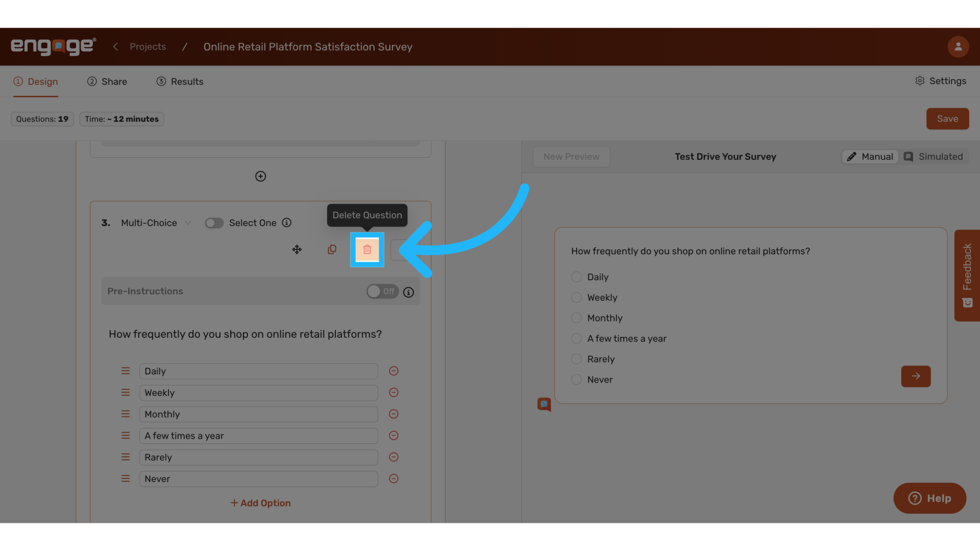The image size is (980, 551).
Task: Remove the Rarely option
Action: tap(394, 457)
